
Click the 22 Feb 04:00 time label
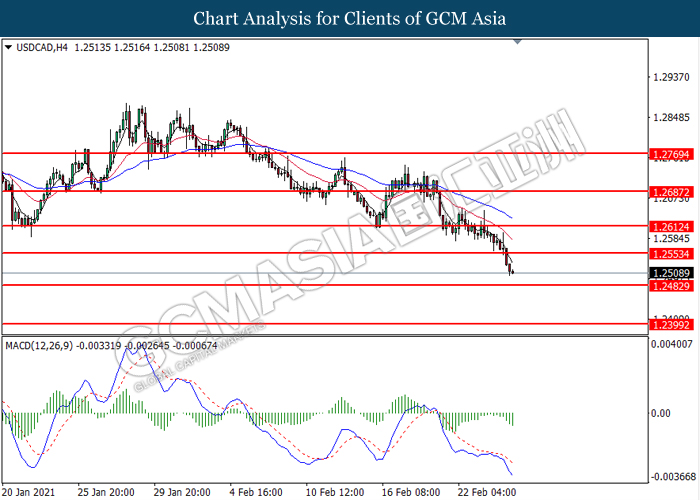(x=487, y=492)
